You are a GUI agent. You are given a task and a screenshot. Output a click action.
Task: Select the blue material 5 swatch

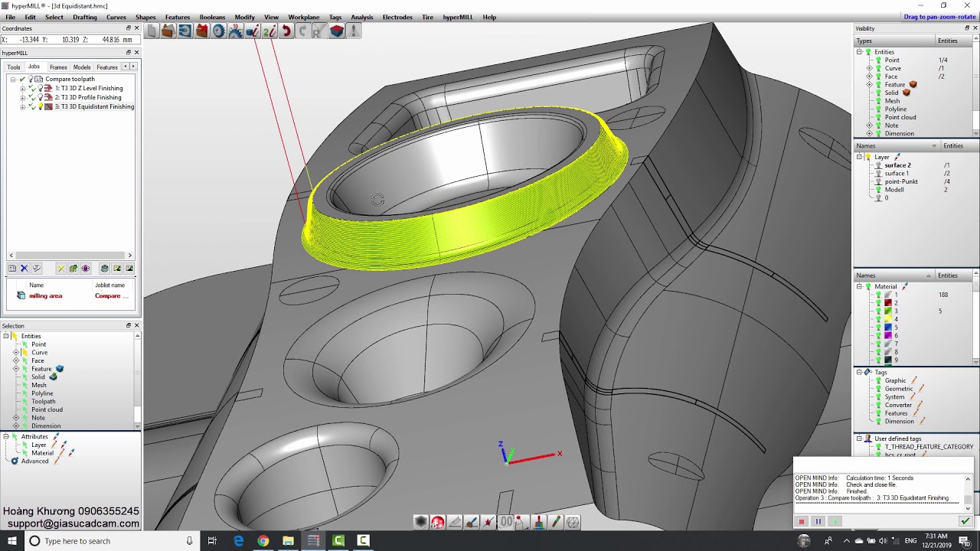(x=888, y=328)
